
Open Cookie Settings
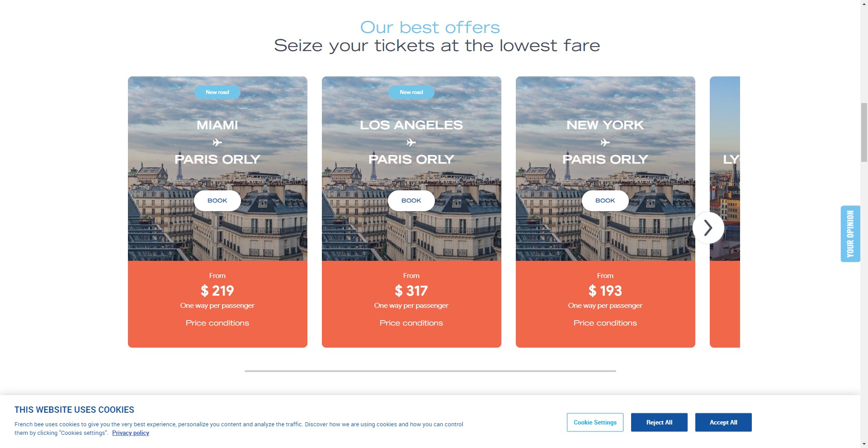[x=595, y=422]
